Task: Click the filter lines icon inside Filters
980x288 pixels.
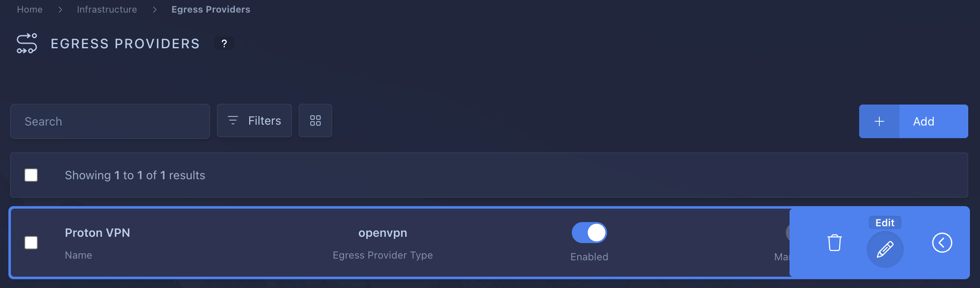Action: (233, 120)
